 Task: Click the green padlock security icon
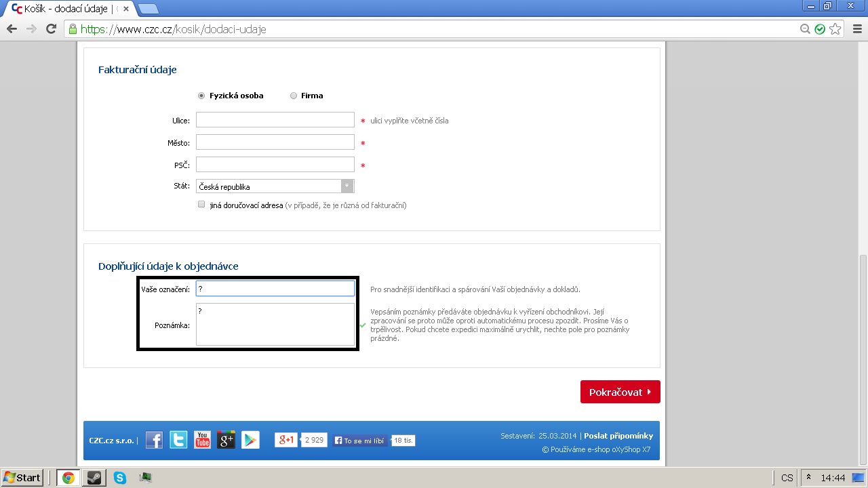73,29
